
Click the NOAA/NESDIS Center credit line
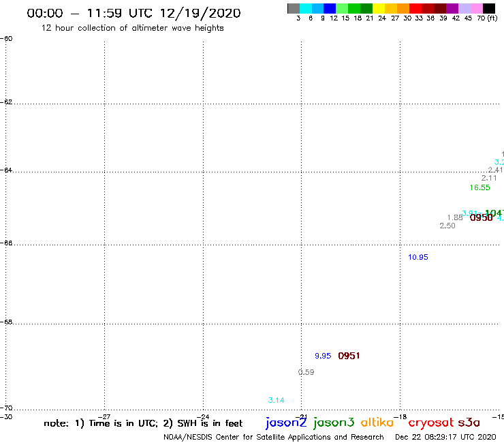point(274,437)
